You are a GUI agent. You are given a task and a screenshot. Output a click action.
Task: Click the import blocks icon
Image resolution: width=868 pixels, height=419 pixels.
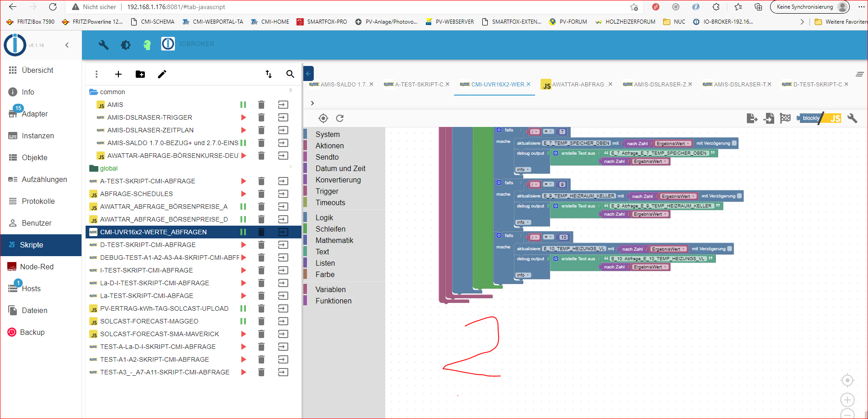[x=769, y=118]
